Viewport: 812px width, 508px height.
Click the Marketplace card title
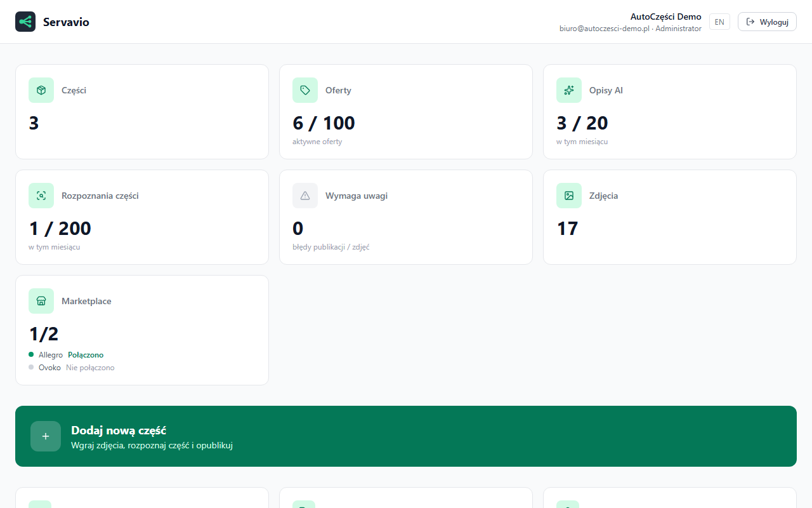pyautogui.click(x=86, y=301)
